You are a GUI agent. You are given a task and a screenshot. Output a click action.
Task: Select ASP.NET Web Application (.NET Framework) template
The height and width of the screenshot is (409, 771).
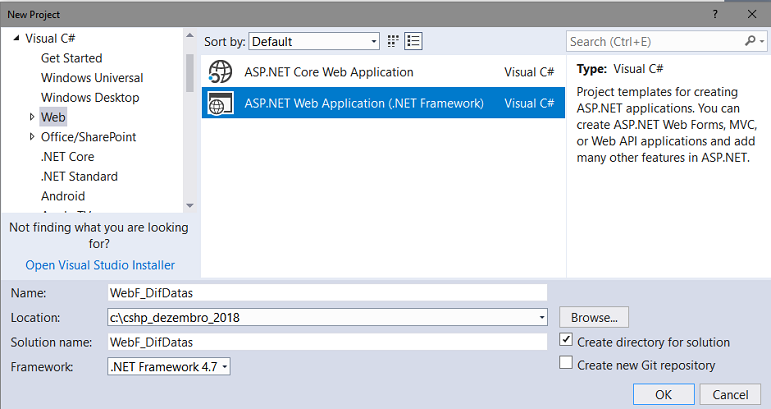click(x=384, y=103)
